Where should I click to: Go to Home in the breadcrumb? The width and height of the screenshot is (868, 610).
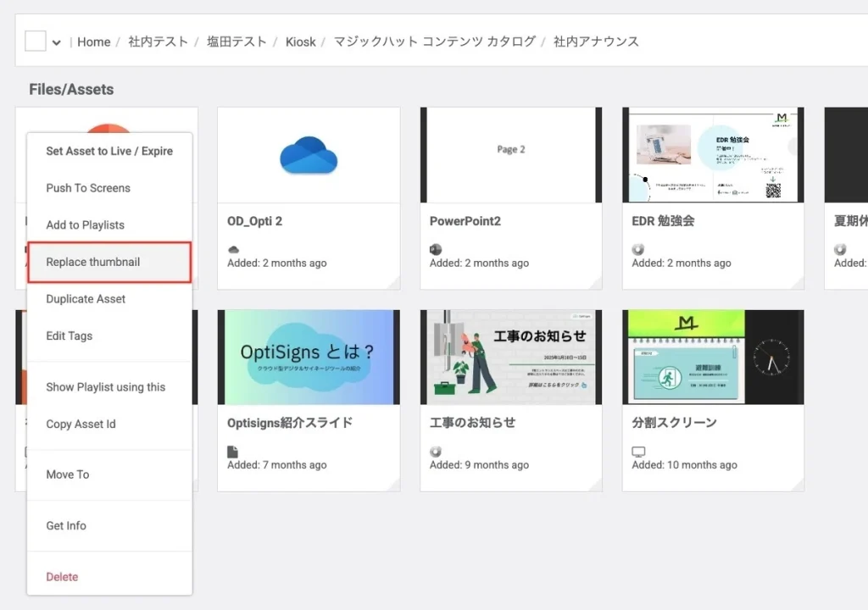[93, 42]
